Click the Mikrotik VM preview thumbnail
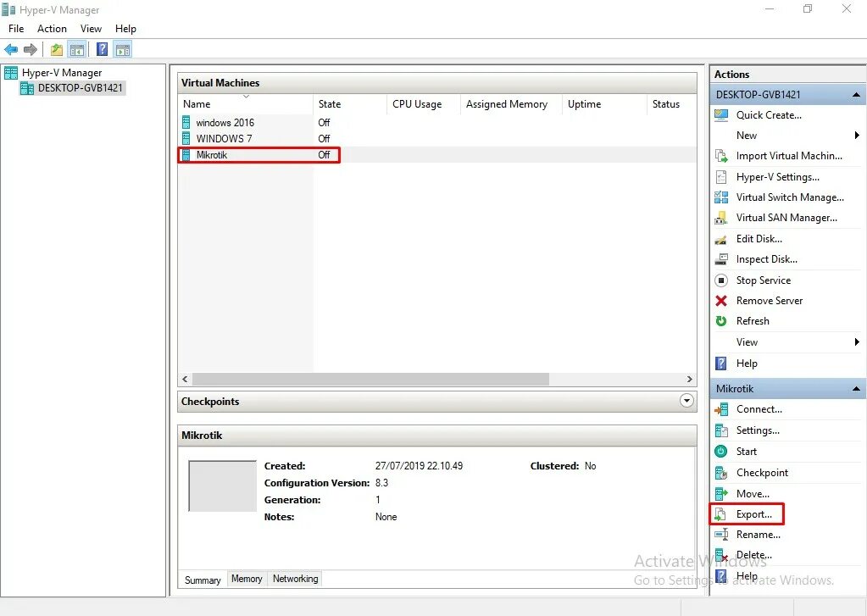 pyautogui.click(x=222, y=486)
